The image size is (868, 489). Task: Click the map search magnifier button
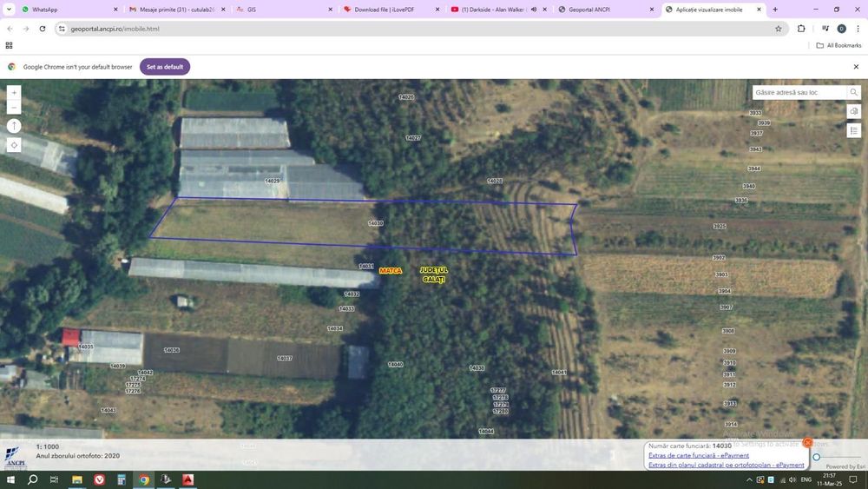pos(853,92)
